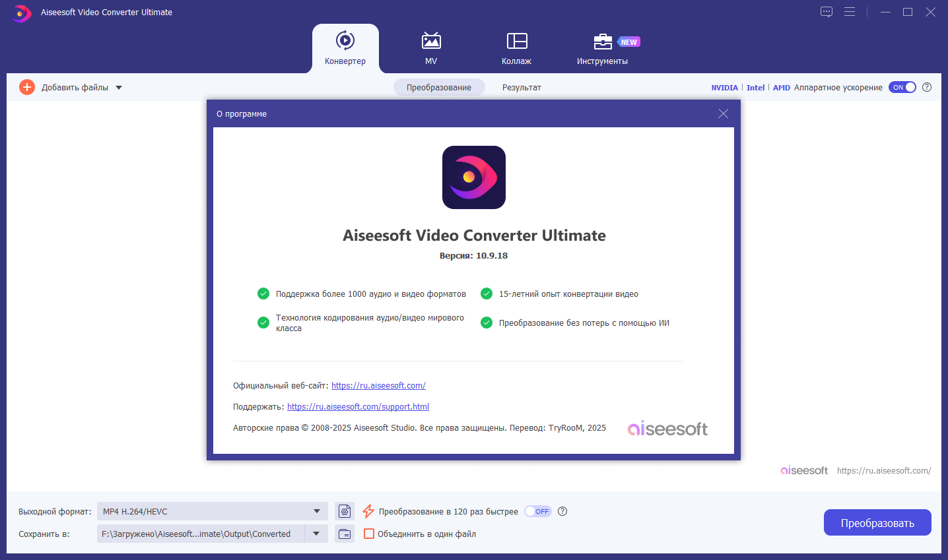Click the Intel label

(755, 88)
